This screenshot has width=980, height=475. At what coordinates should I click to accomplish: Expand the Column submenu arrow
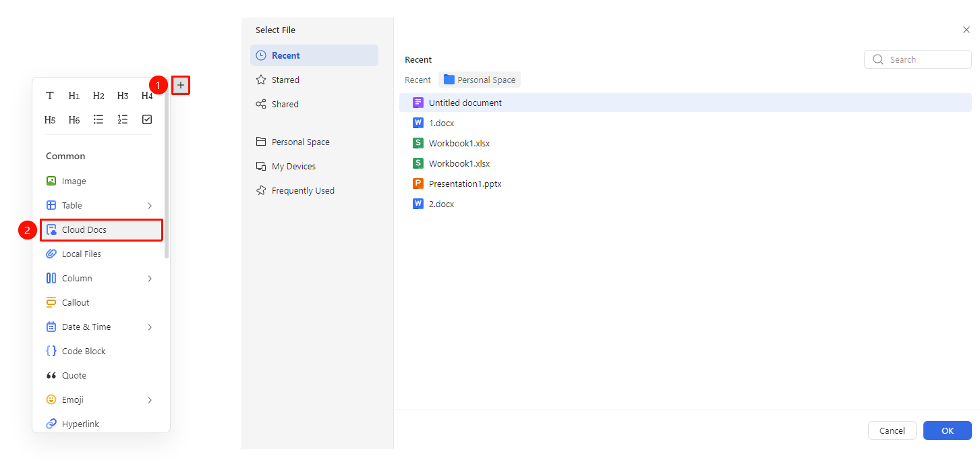coord(150,279)
